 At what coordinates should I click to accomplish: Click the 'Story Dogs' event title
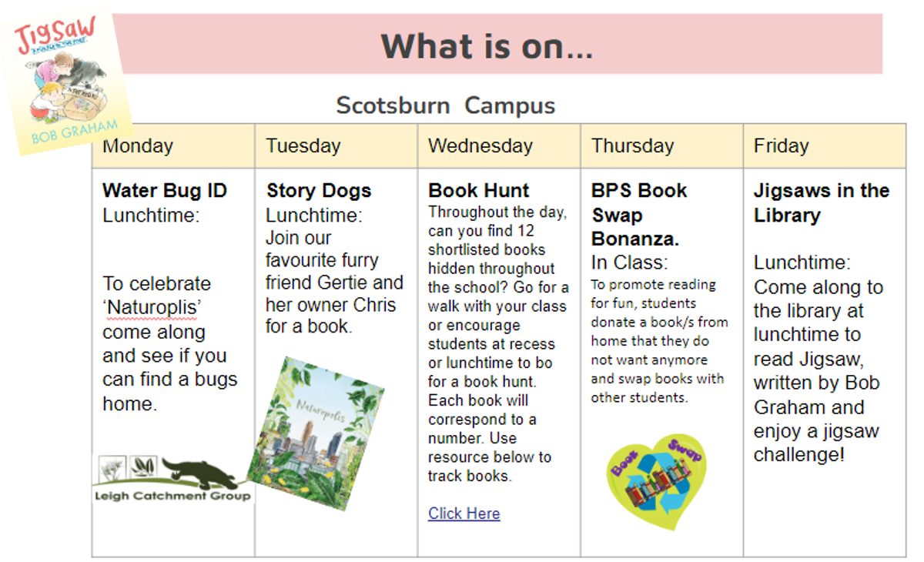pos(319,191)
